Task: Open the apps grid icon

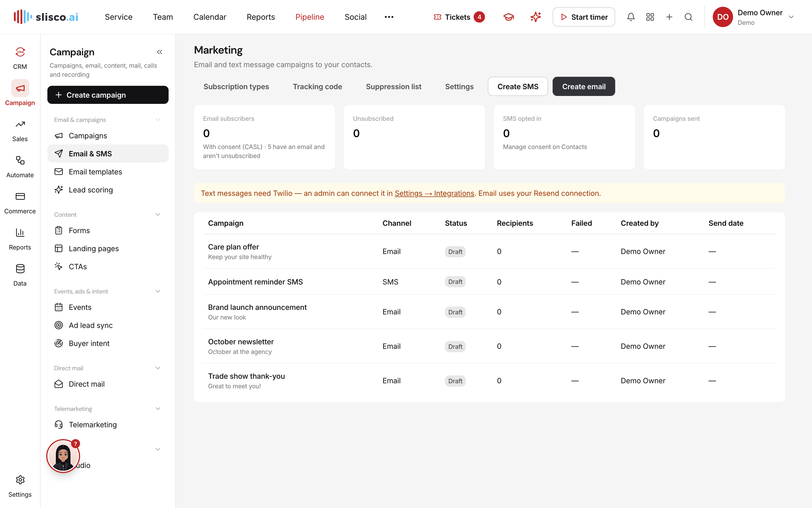Action: 650,17
